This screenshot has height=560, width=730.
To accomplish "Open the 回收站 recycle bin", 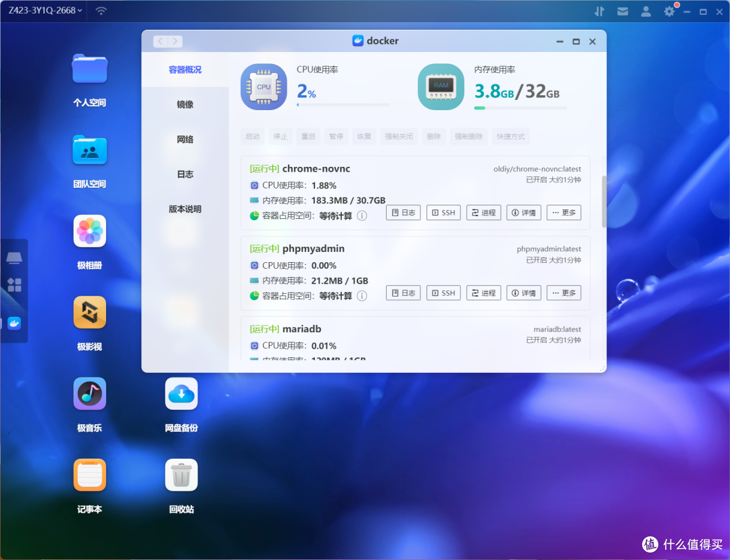I will click(181, 476).
